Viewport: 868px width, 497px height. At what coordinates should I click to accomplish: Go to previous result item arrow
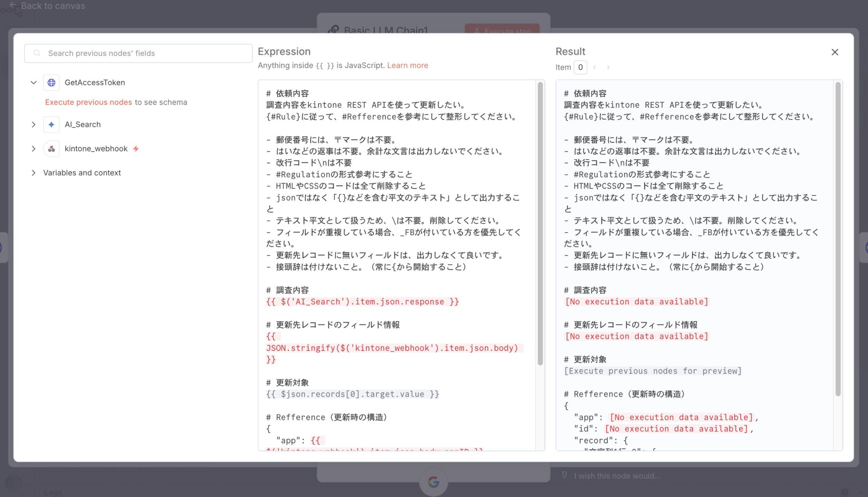[x=595, y=67]
